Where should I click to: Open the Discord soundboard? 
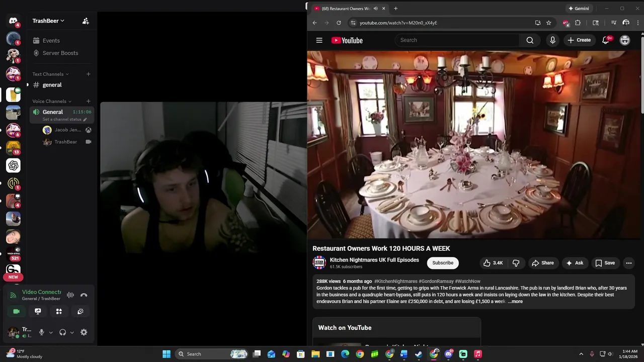[x=80, y=311]
